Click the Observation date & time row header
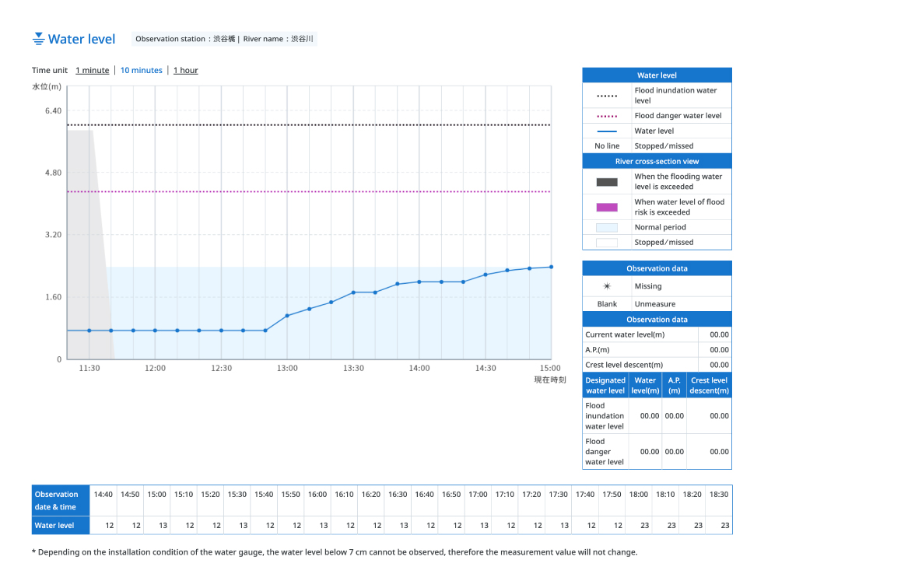Image resolution: width=915 pixels, height=588 pixels. click(61, 501)
